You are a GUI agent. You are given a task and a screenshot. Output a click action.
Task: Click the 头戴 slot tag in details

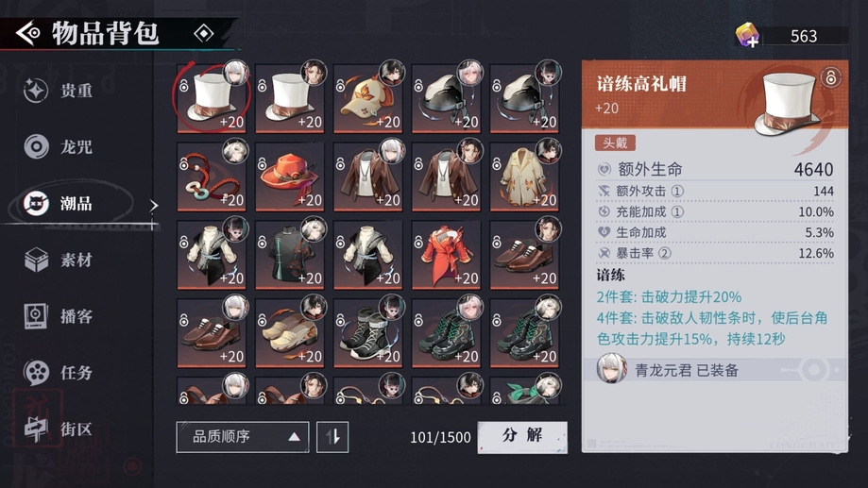tap(615, 143)
